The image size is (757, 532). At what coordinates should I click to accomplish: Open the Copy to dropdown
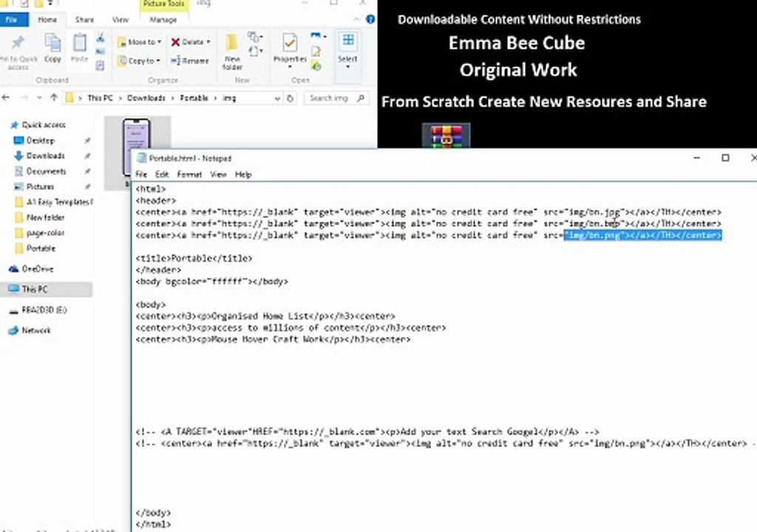point(138,61)
